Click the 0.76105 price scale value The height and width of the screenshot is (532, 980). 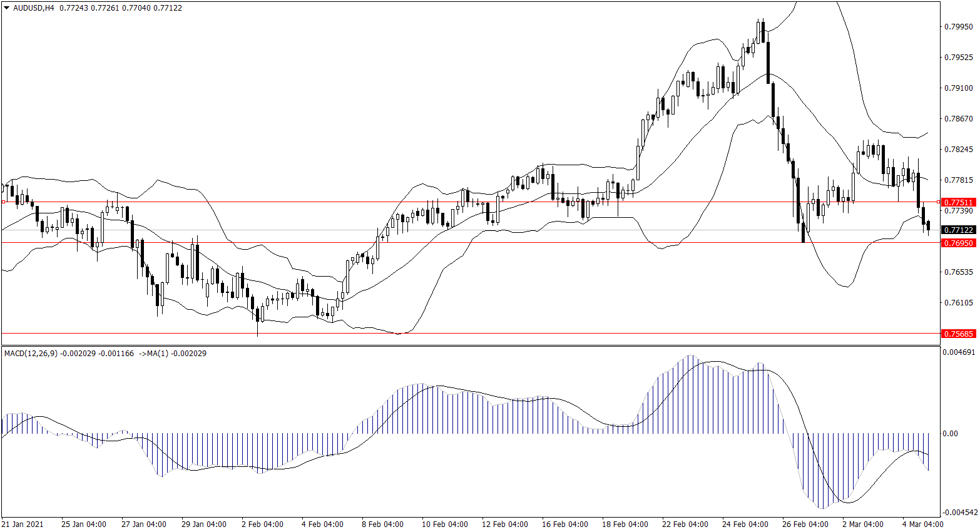point(958,303)
